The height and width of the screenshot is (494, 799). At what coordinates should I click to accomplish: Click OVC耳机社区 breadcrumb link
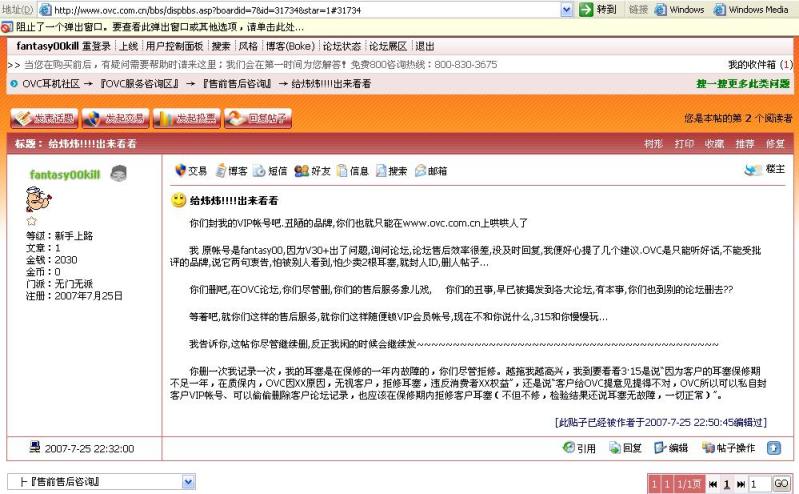51,84
